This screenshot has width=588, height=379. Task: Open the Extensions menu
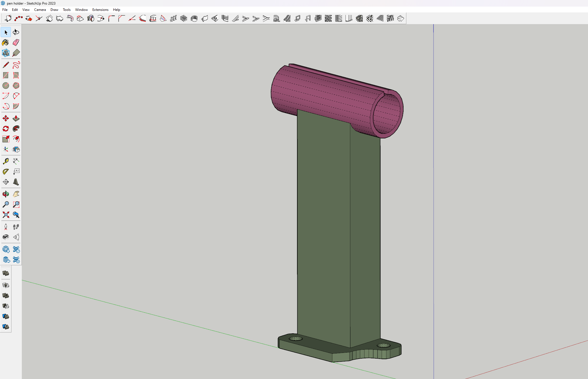click(100, 9)
